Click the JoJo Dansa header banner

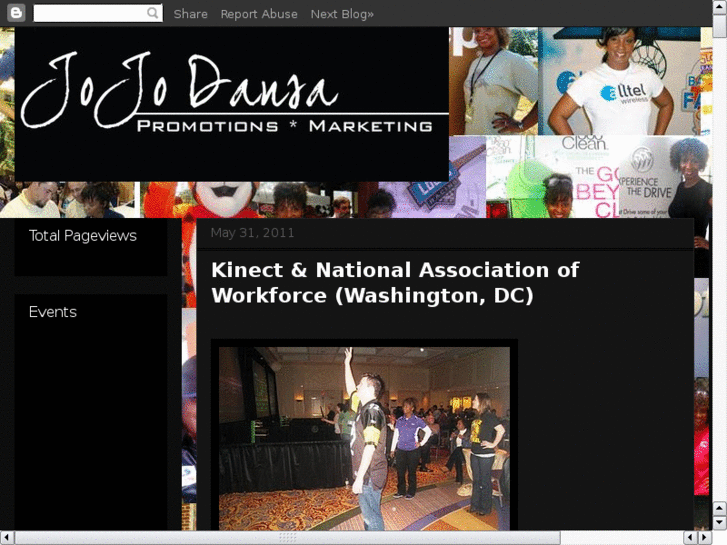[x=232, y=104]
